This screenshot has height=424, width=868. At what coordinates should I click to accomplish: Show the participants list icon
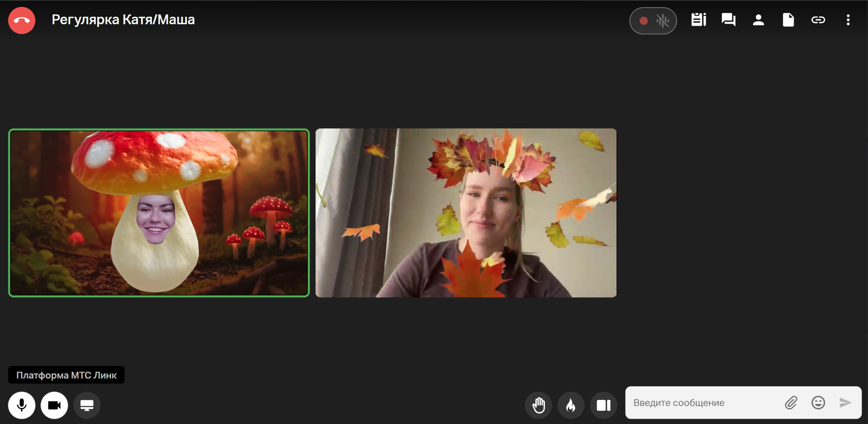pyautogui.click(x=758, y=20)
